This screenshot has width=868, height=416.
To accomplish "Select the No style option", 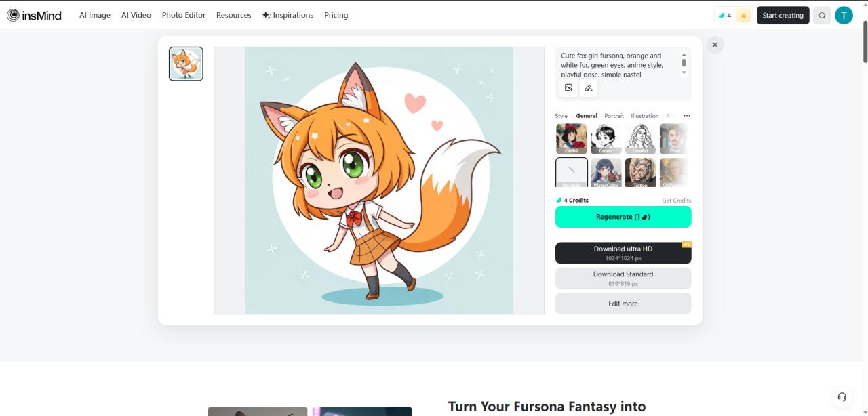I will point(570,171).
